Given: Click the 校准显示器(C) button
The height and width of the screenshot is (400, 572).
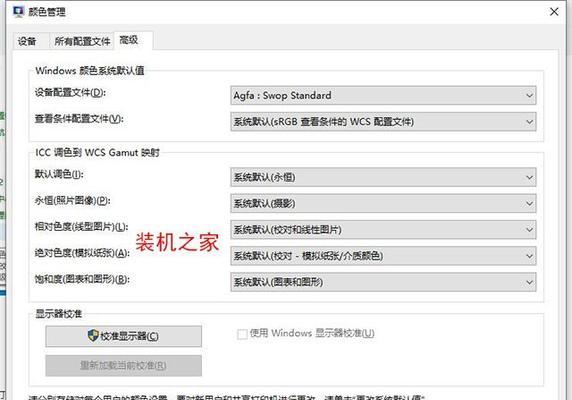Looking at the screenshot, I should click(123, 336).
